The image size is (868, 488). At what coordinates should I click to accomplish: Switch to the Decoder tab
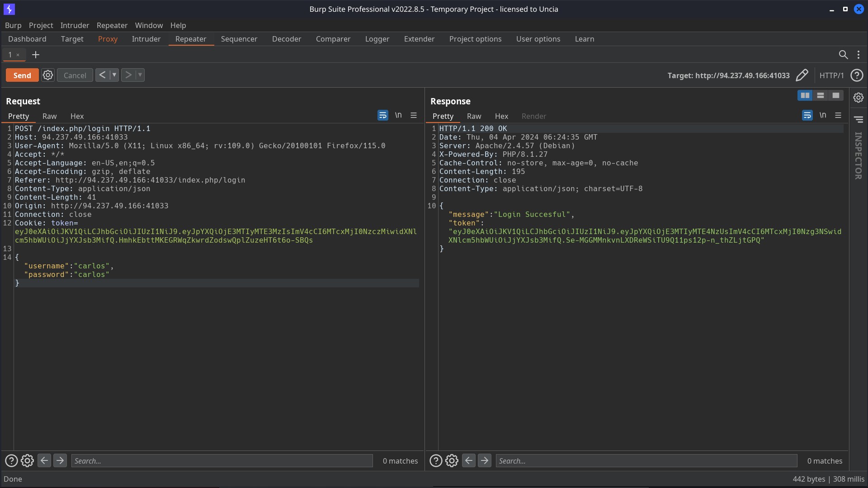[x=287, y=39]
